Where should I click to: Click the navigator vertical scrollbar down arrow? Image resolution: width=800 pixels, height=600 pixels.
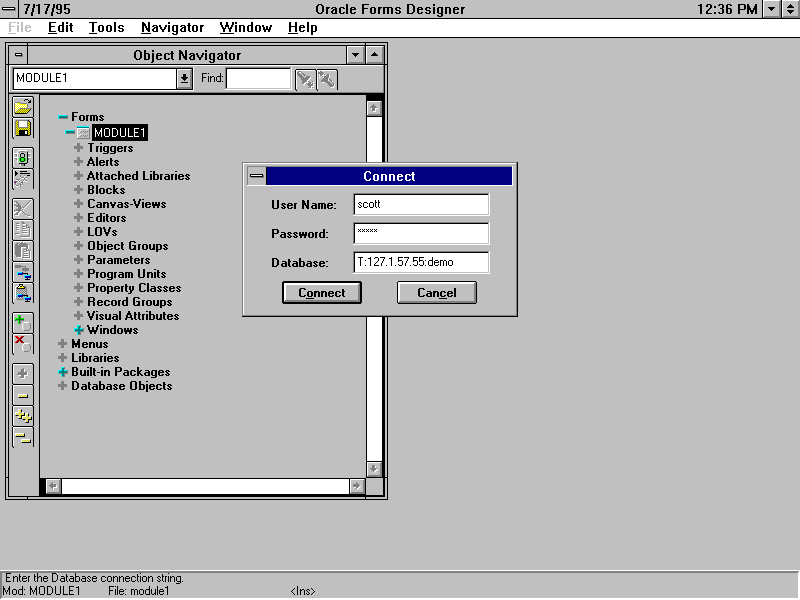pyautogui.click(x=374, y=468)
